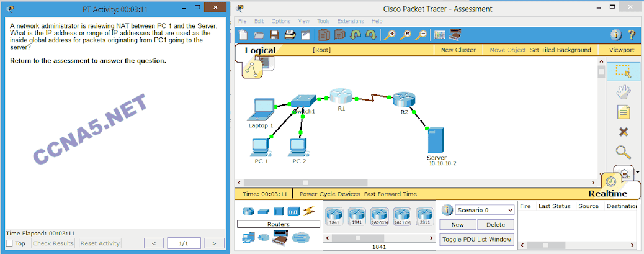This screenshot has width=644, height=254.
Task: Open the Scenario 0 dropdown
Action: pos(485,210)
